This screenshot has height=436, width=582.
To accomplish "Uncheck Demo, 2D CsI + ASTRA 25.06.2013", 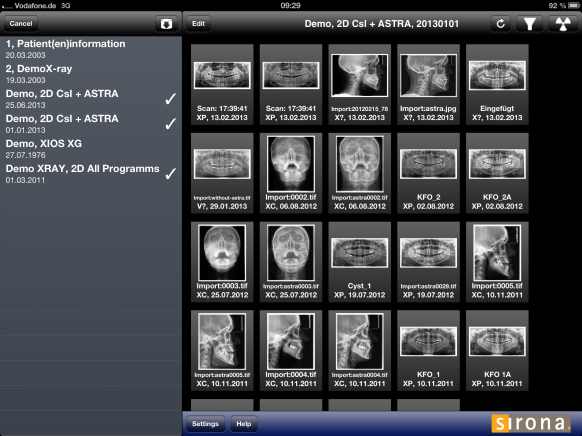I will pyautogui.click(x=170, y=99).
